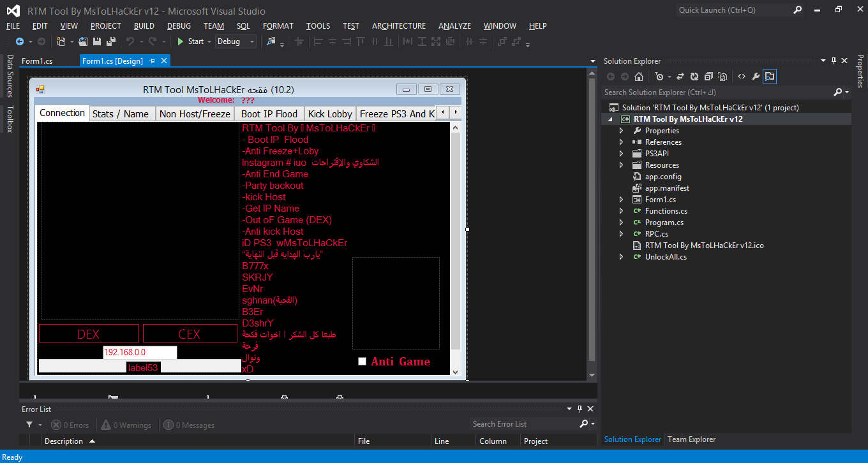Click the Save All toolbar icon

tap(111, 41)
